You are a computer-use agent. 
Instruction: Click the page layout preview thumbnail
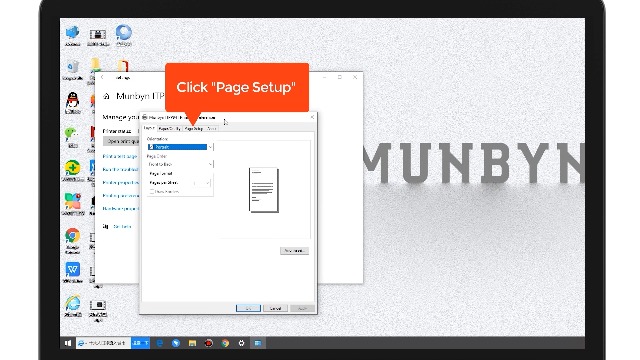click(x=264, y=190)
